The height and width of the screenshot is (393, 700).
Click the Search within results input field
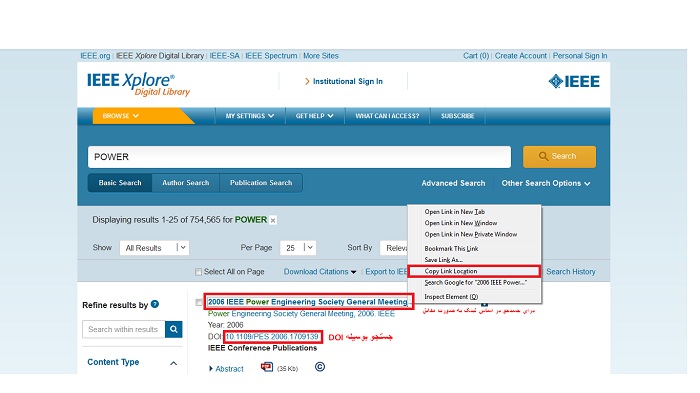(124, 329)
